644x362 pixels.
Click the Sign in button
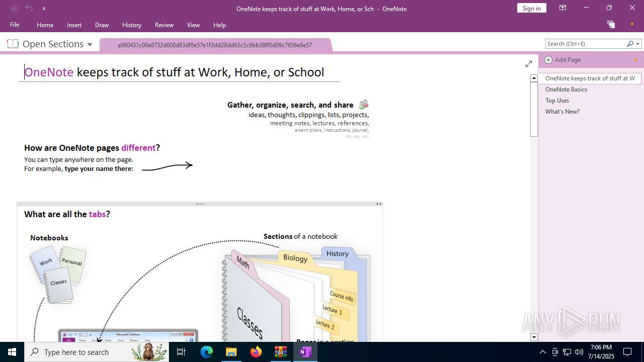[x=531, y=8]
